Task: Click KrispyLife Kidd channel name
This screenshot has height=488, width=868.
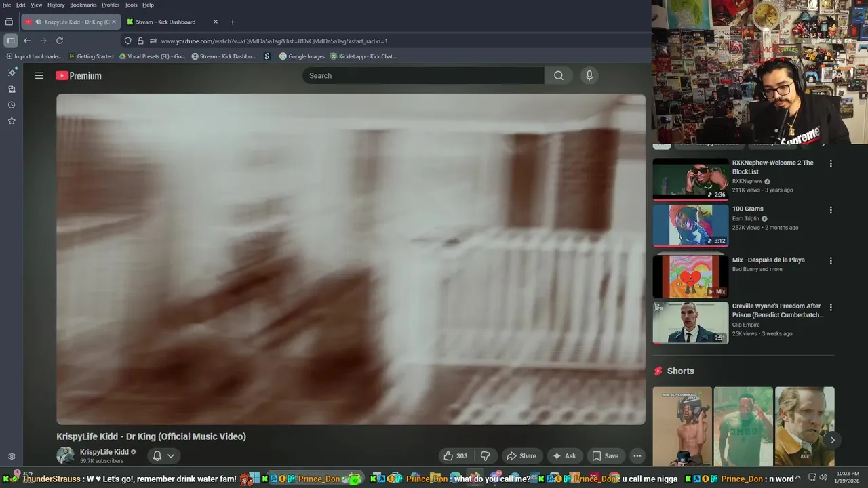Action: [104, 452]
